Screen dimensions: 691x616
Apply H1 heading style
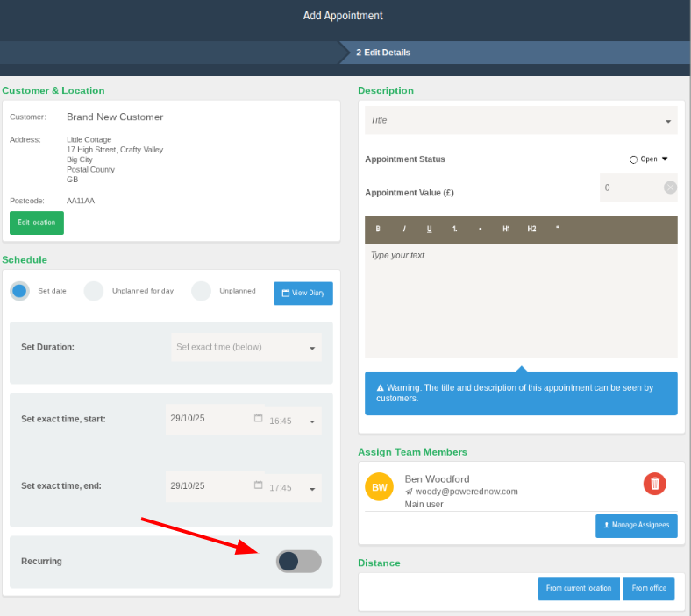[x=506, y=229]
